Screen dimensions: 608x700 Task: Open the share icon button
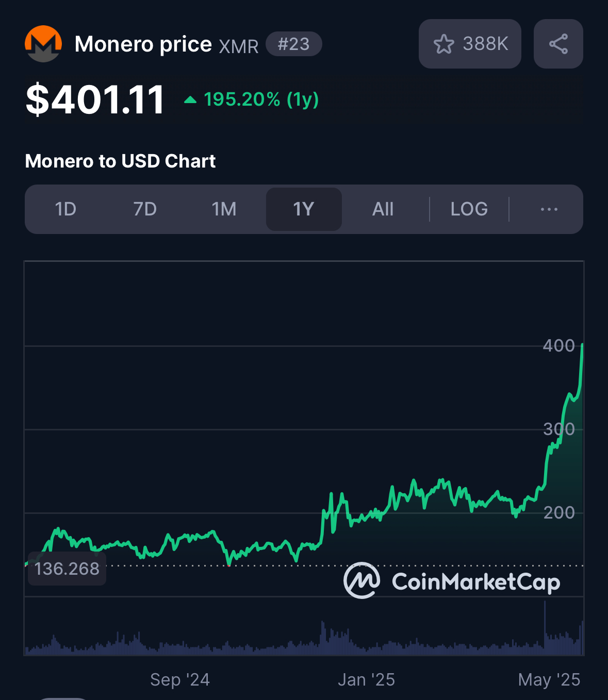(x=558, y=44)
